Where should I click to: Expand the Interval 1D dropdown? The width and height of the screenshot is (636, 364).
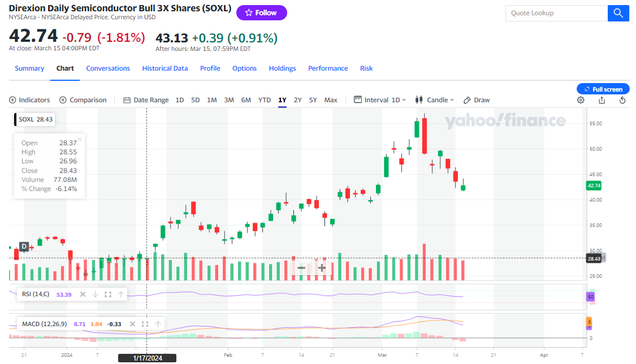[x=380, y=100]
